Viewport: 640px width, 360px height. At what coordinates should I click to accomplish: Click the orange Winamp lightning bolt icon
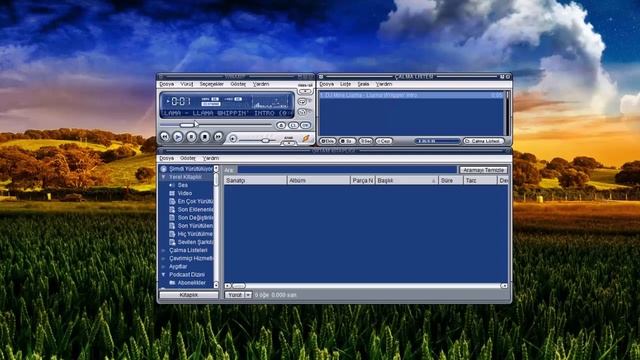[x=306, y=139]
